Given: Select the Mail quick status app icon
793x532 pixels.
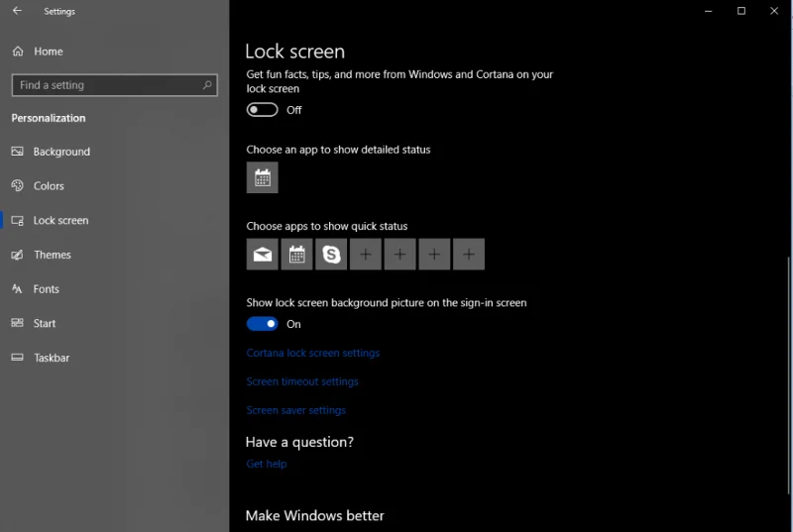Looking at the screenshot, I should pos(262,255).
